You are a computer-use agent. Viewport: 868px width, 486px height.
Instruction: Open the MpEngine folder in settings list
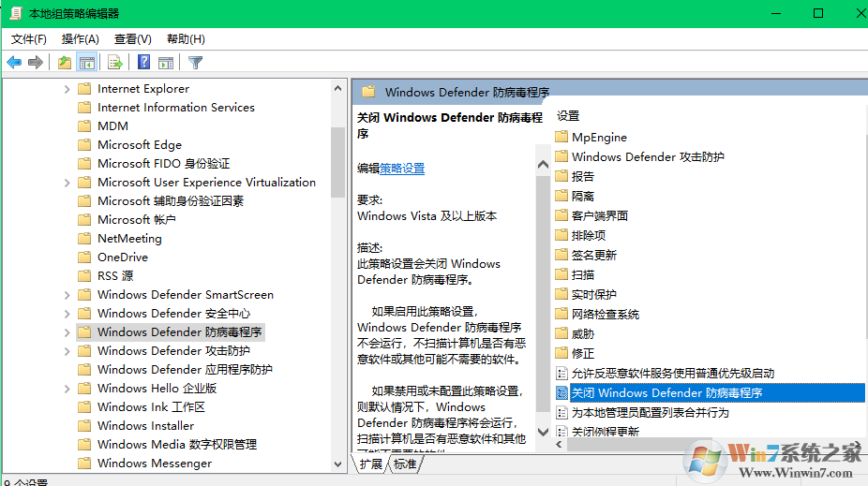(599, 137)
